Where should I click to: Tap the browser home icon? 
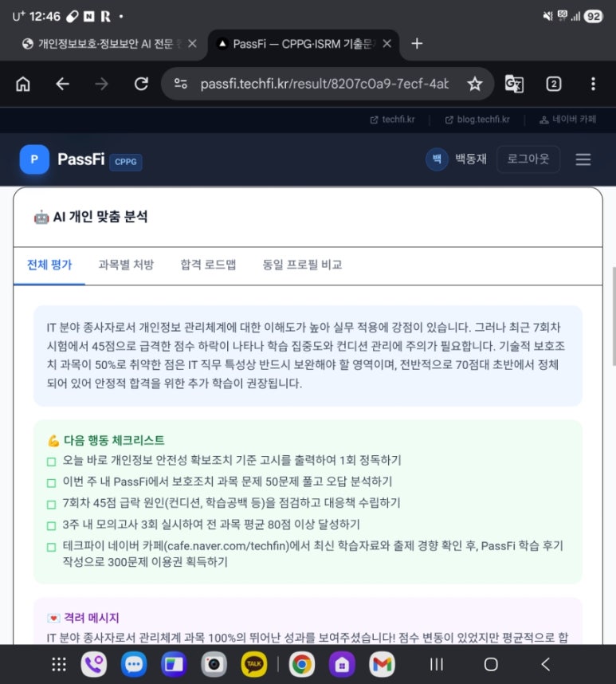click(x=23, y=84)
